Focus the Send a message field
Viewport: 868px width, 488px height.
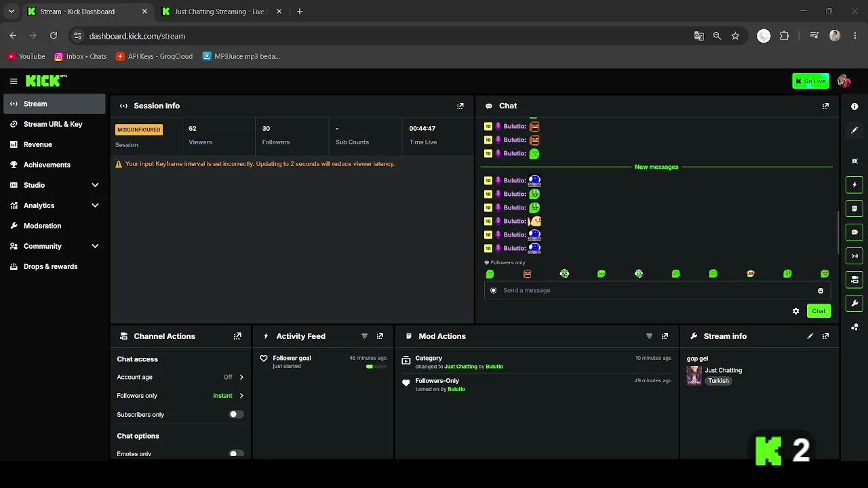pos(656,291)
